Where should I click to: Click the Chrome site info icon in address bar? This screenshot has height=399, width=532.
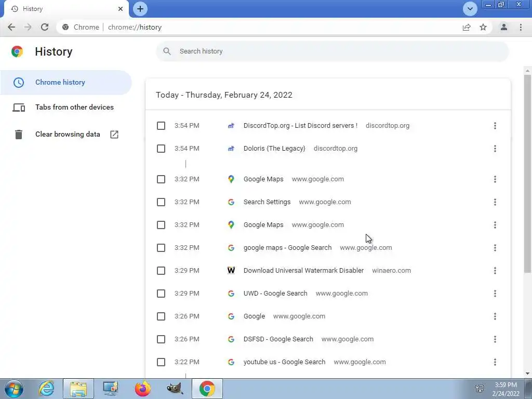coord(65,27)
